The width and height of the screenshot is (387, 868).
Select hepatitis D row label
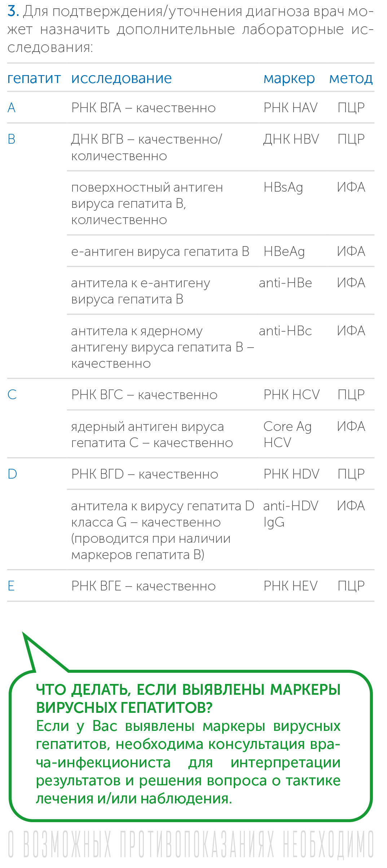pos(12,474)
